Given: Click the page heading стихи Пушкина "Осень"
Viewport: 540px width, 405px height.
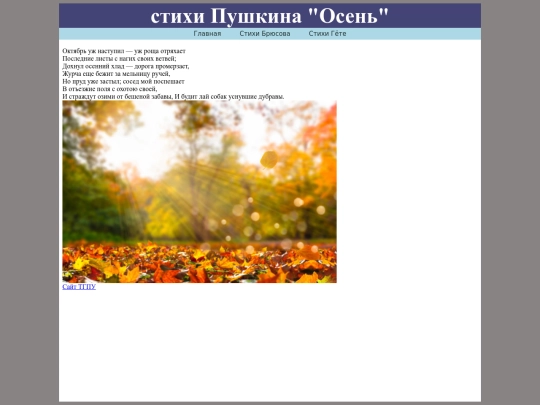Looking at the screenshot, I should click(270, 16).
